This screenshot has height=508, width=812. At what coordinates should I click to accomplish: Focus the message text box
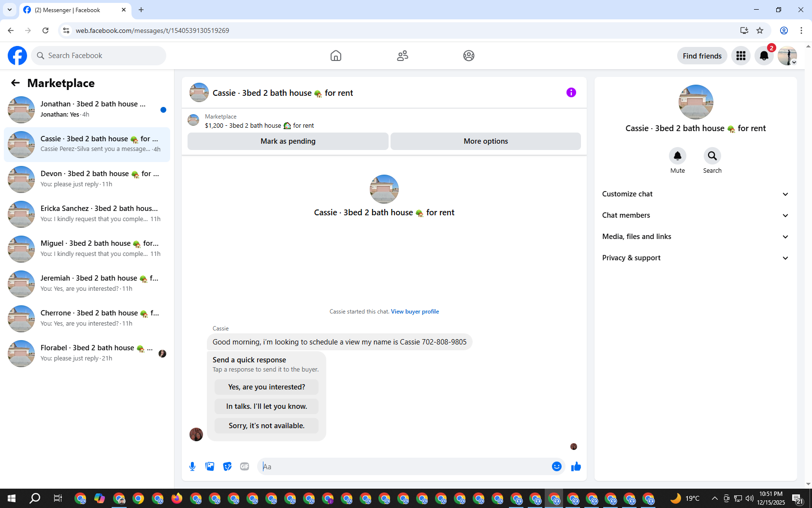(x=405, y=466)
